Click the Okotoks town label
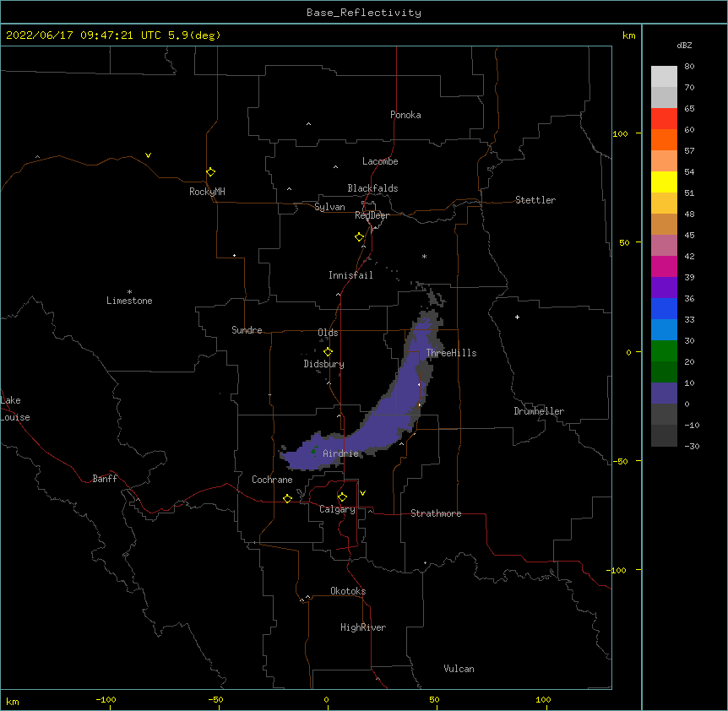728x711 pixels. click(x=348, y=591)
